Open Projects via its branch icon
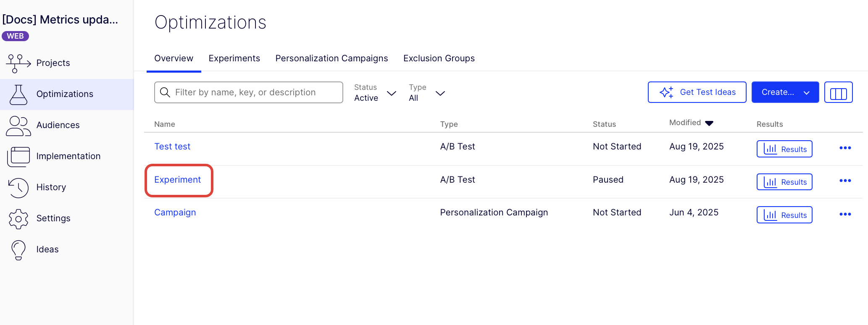 click(18, 63)
